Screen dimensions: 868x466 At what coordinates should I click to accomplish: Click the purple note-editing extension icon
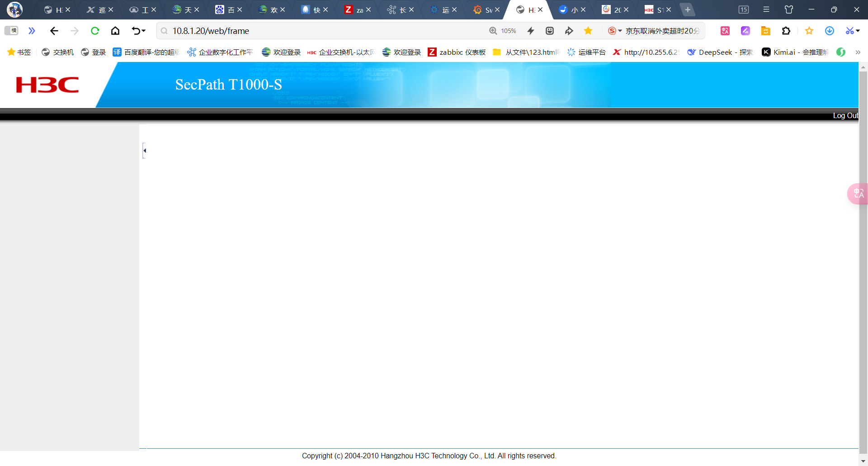(745, 31)
